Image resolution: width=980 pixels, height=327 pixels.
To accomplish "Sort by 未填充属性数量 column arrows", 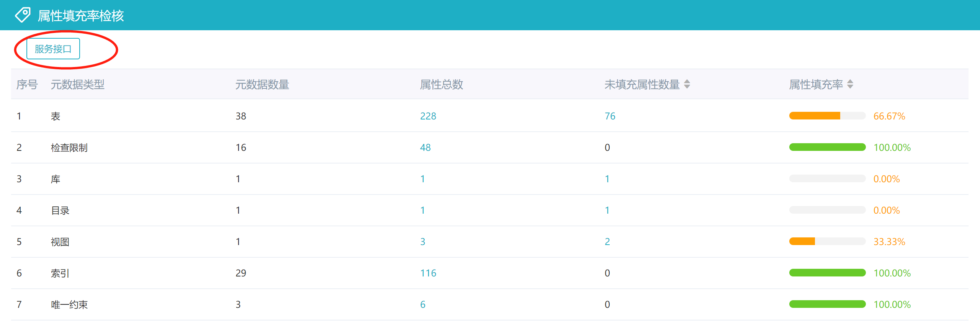I will point(687,84).
